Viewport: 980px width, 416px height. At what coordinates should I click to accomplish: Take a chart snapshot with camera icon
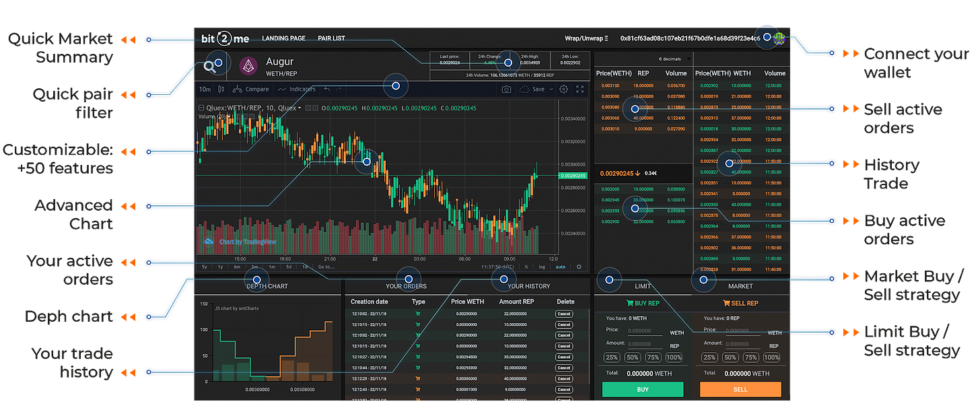click(x=506, y=89)
